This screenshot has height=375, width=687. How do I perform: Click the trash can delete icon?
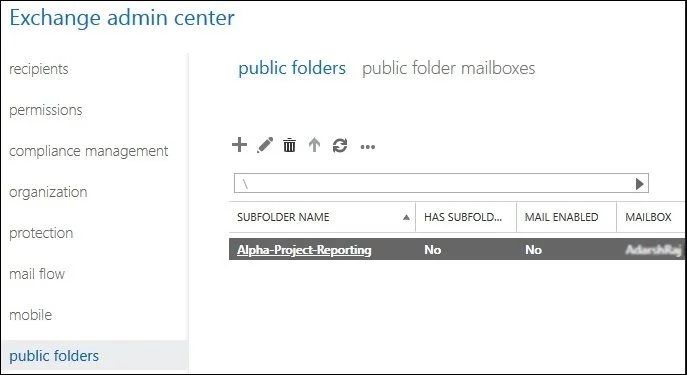289,145
